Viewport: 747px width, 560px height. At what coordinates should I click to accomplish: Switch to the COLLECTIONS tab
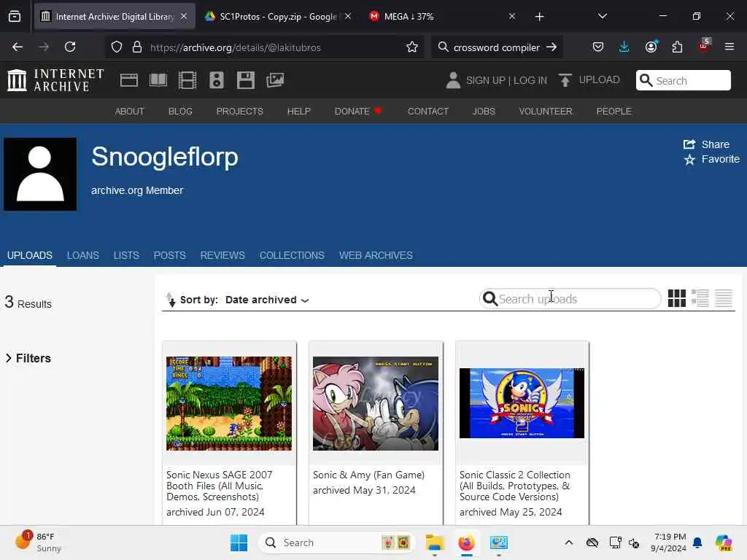292,256
